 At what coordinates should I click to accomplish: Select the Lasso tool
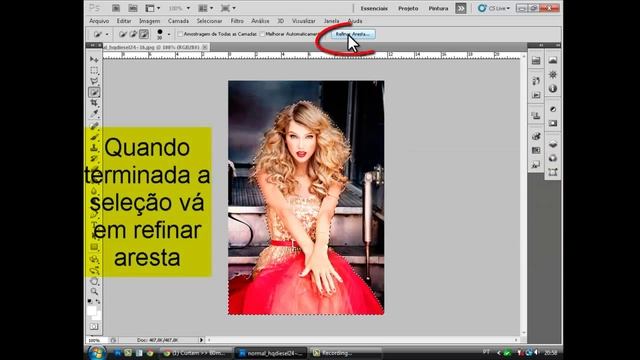click(94, 81)
